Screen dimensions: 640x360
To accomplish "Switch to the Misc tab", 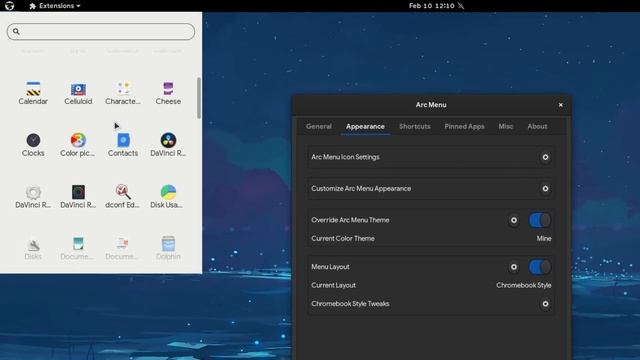I will (506, 127).
